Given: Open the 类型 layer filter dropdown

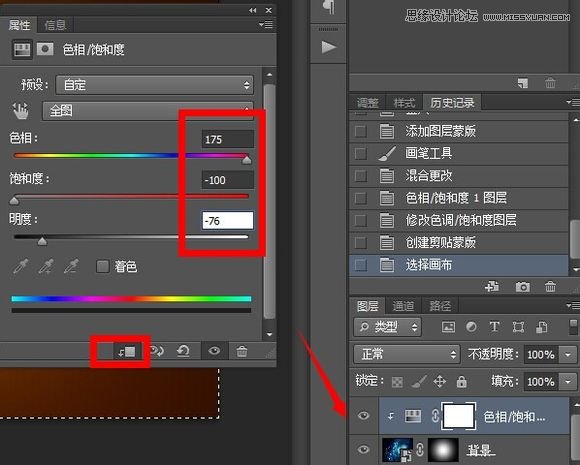Looking at the screenshot, I should coord(387,327).
